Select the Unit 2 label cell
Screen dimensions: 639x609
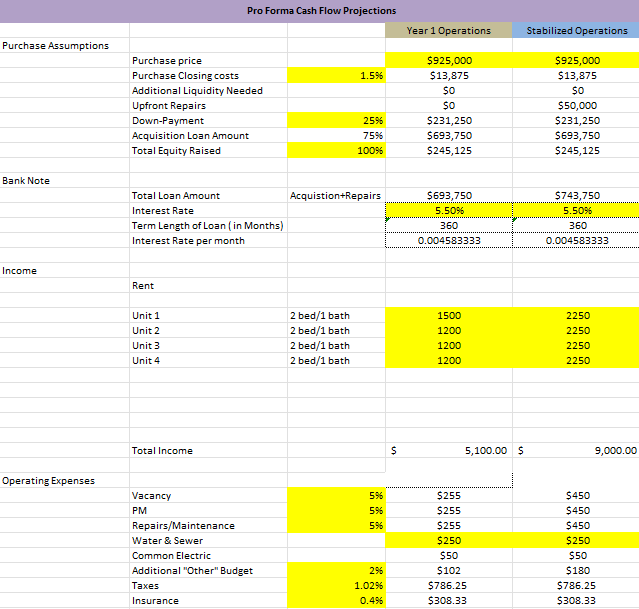point(208,331)
